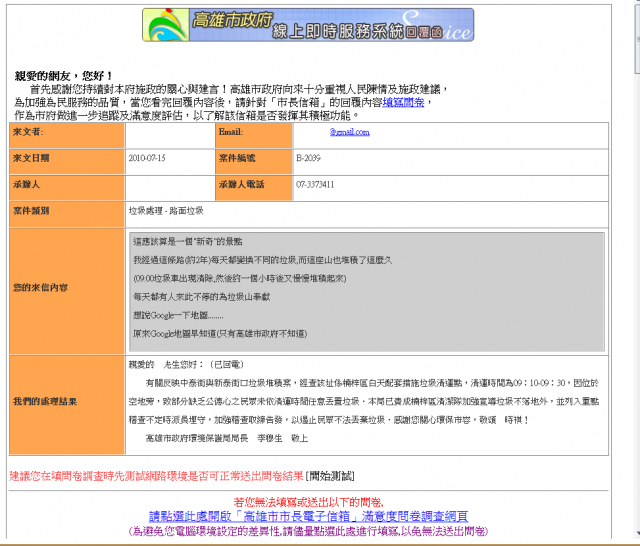
Task: Click the red text 建議您在填問卷調查時先測試網路環境
Action: (x=156, y=476)
